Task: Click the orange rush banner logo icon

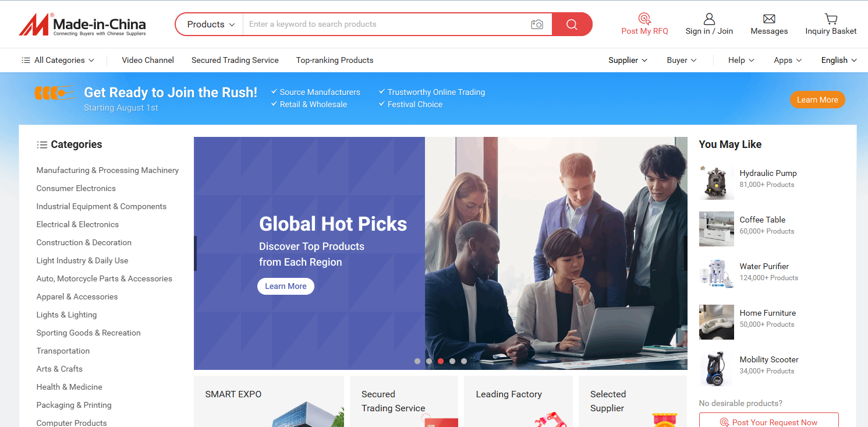Action: point(54,93)
